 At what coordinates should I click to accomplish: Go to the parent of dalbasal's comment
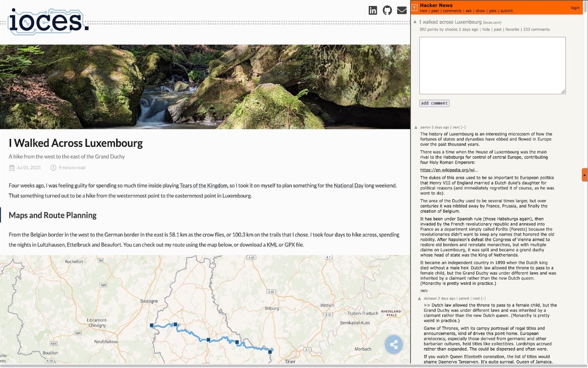464,299
